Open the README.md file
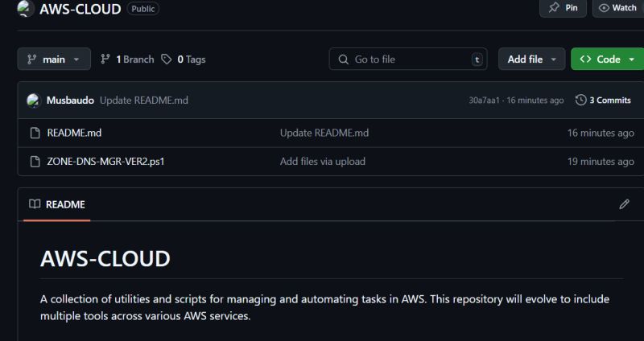This screenshot has width=644, height=341. (74, 133)
